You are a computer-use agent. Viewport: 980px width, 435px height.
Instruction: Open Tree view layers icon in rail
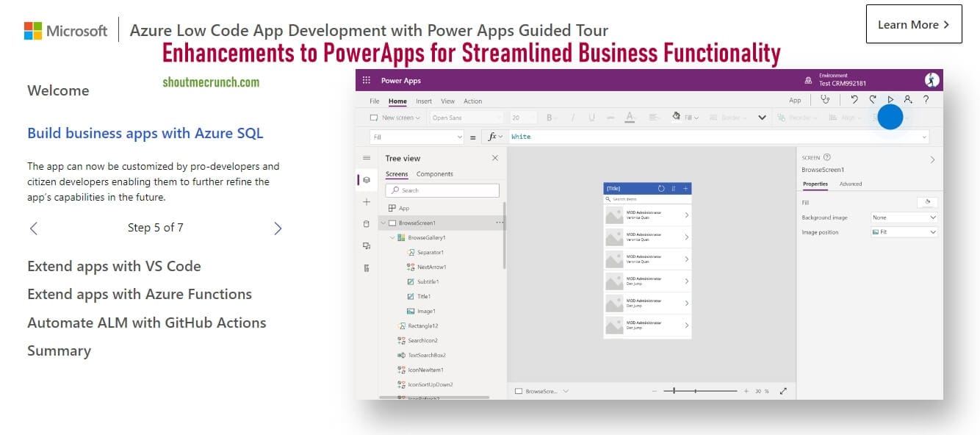[367, 179]
